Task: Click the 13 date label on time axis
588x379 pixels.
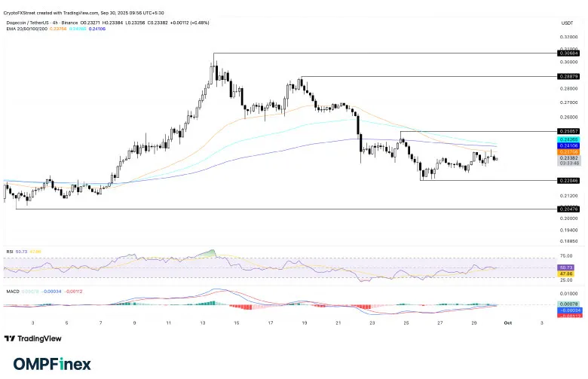Action: pos(202,322)
